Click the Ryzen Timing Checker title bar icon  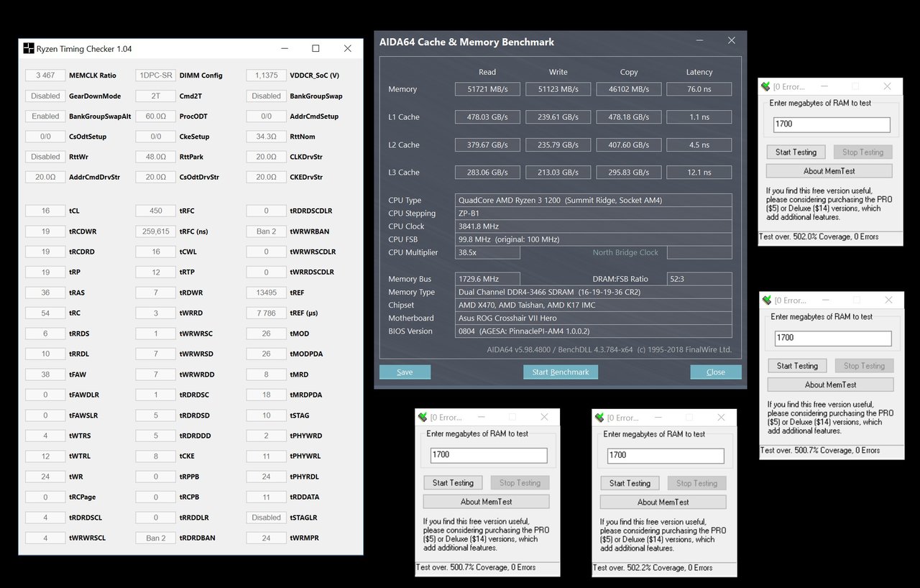tap(29, 49)
